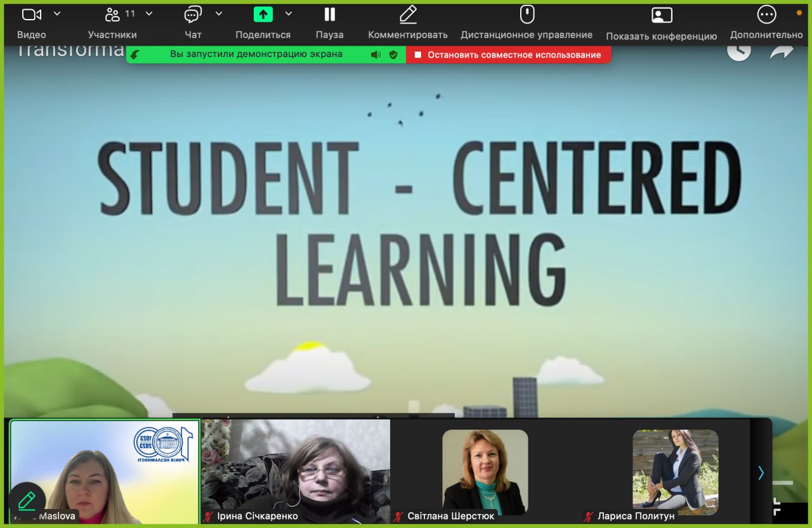Select Ірина Січкаренко's video tile
The width and height of the screenshot is (812, 528).
296,471
